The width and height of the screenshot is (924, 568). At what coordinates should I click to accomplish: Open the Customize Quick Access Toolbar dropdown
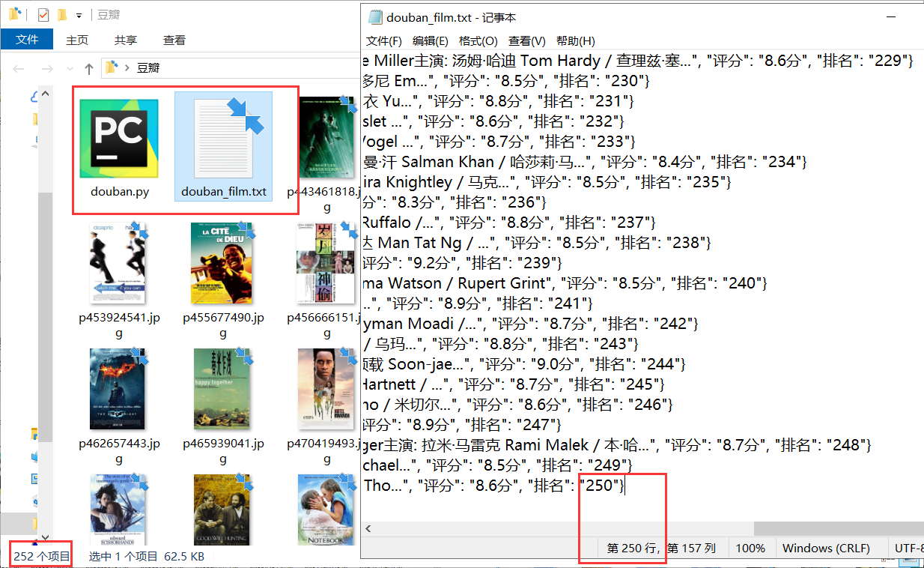tap(79, 15)
